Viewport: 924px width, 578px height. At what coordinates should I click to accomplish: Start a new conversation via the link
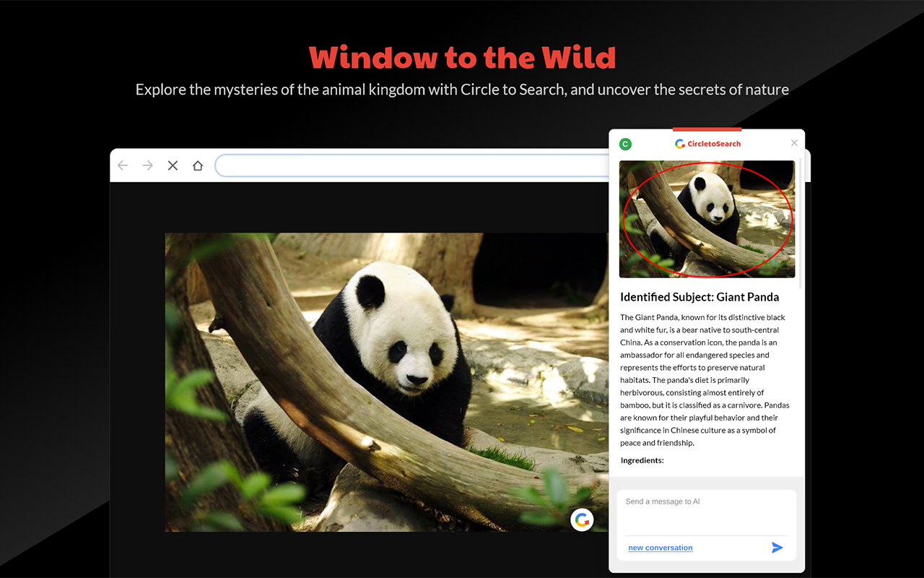pyautogui.click(x=660, y=548)
